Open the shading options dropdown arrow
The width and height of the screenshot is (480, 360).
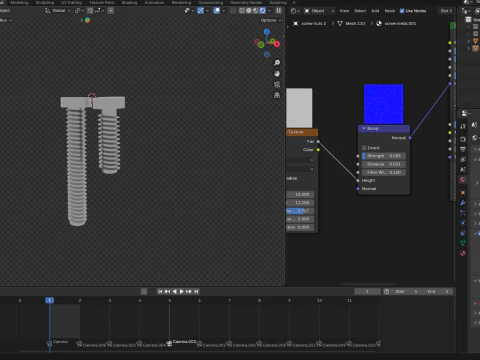(269, 11)
